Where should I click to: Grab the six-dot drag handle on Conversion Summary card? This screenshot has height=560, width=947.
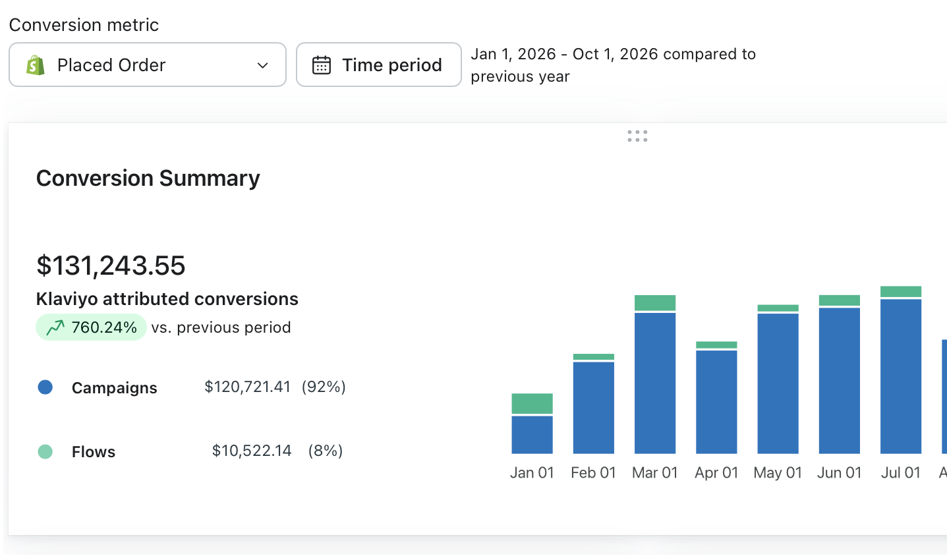637,136
